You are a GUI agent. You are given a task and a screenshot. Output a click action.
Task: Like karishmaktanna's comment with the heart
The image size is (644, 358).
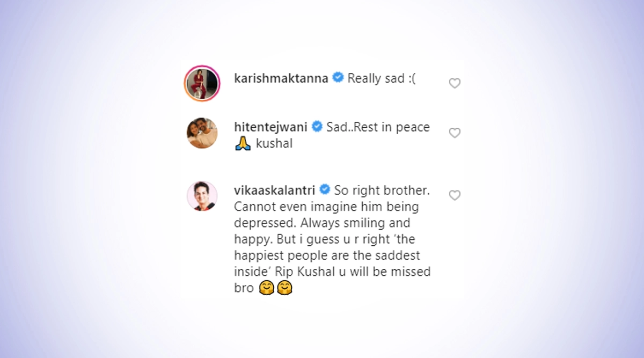455,83
